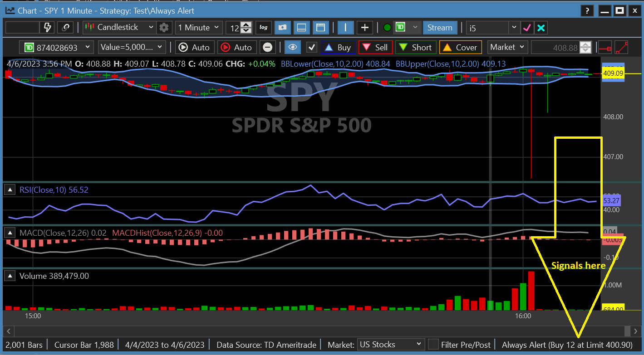The image size is (644, 355).
Task: Toggle vertical line cursor mode
Action: pos(345,27)
